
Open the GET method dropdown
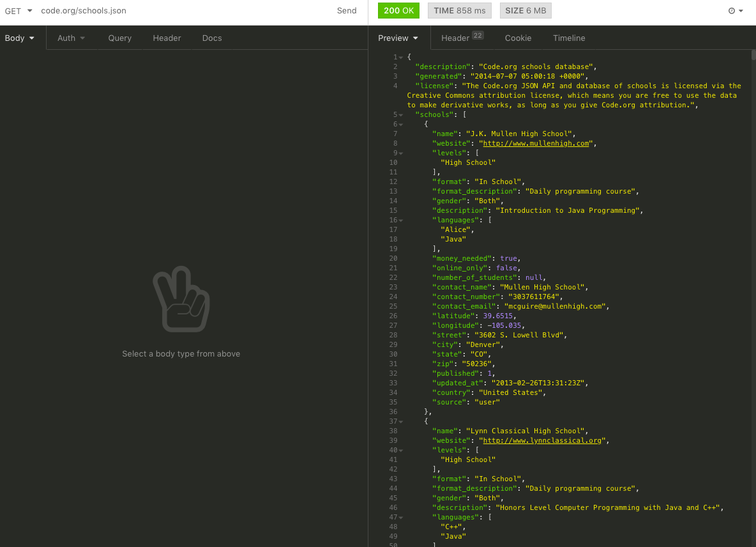(x=19, y=11)
